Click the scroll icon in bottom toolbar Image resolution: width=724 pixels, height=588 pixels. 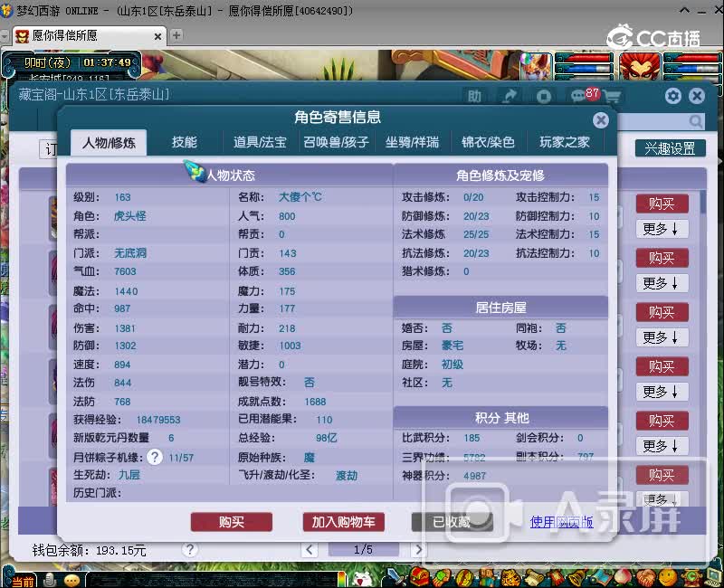534,577
